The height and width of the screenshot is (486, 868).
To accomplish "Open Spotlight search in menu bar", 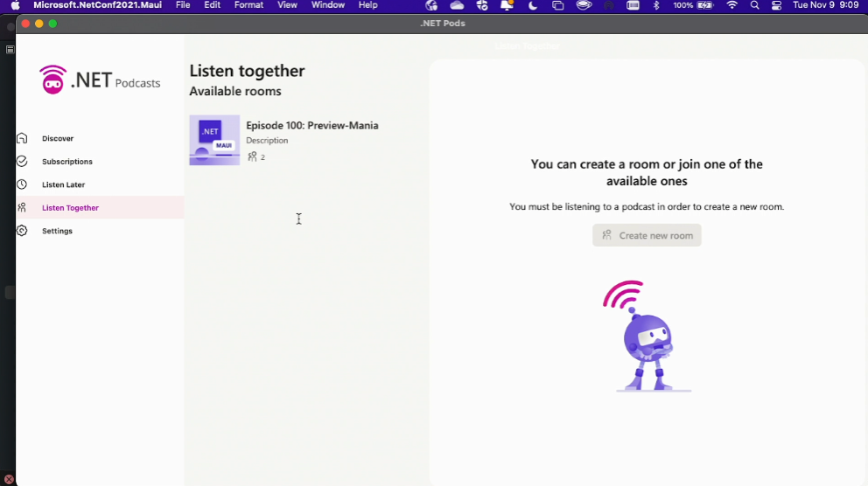I will 754,5.
